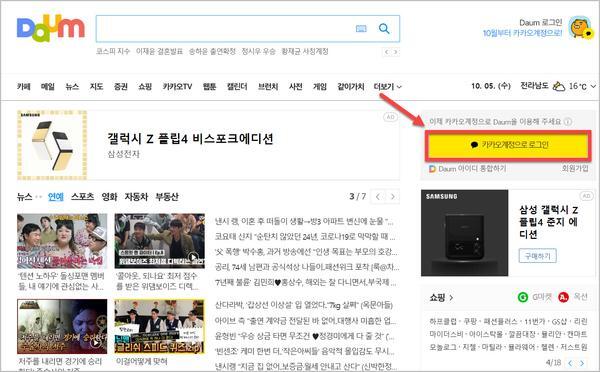This screenshot has width=600, height=372.
Task: Open the black Galaxy Z Flip4 ad image
Action: click(465, 233)
